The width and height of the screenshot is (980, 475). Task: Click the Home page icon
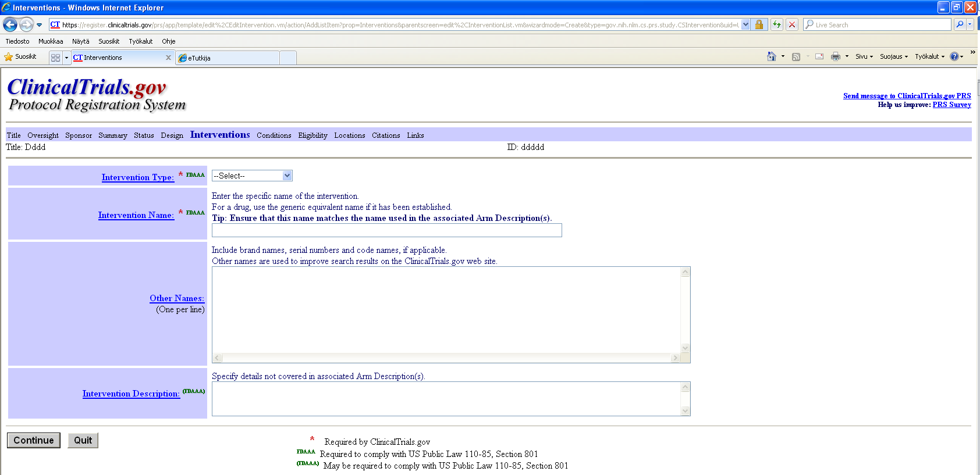pyautogui.click(x=772, y=56)
